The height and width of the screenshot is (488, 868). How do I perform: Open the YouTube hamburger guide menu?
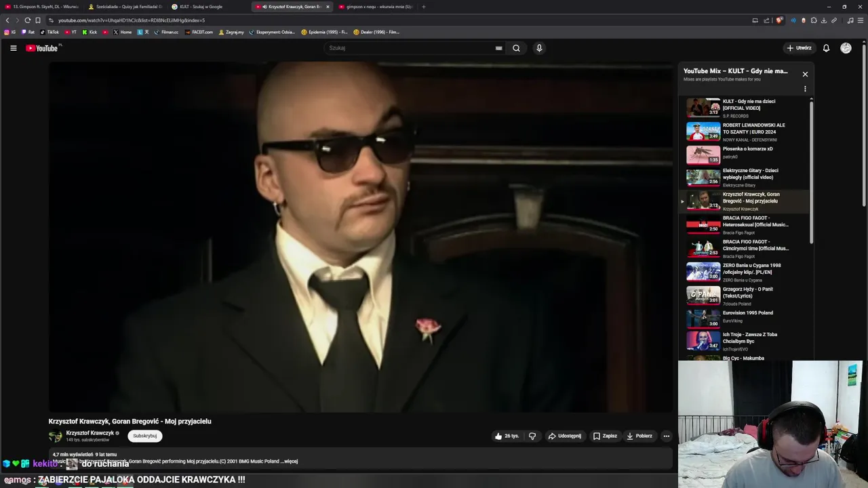(13, 48)
